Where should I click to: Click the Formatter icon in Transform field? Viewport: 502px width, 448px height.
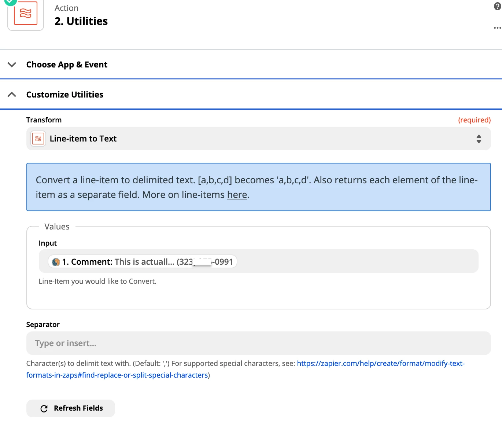(x=38, y=139)
